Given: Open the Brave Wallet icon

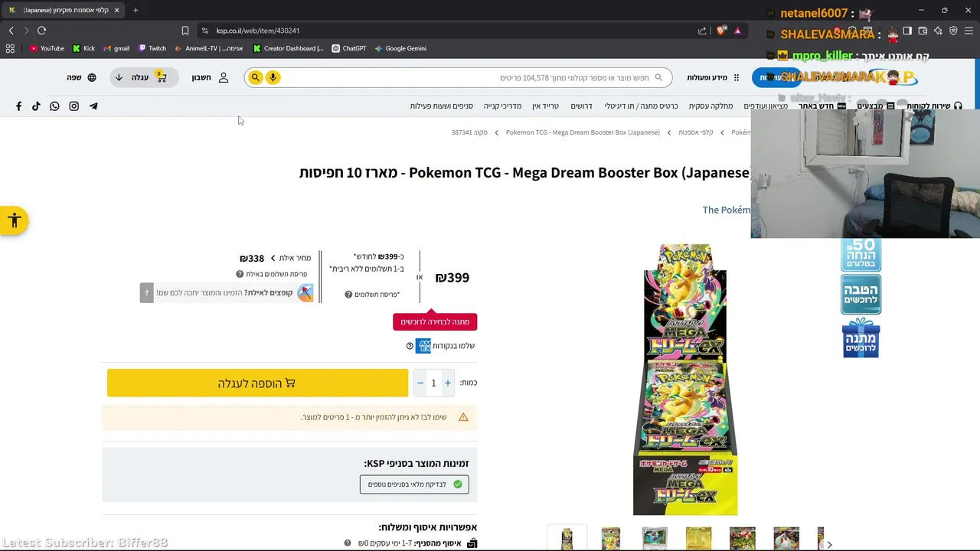Looking at the screenshot, I should (x=923, y=31).
